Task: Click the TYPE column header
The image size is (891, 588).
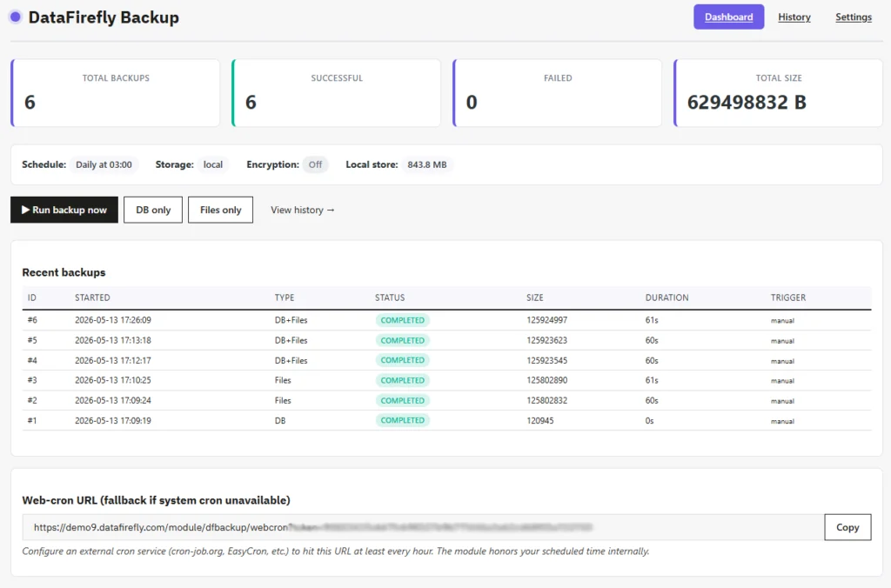Action: point(285,297)
